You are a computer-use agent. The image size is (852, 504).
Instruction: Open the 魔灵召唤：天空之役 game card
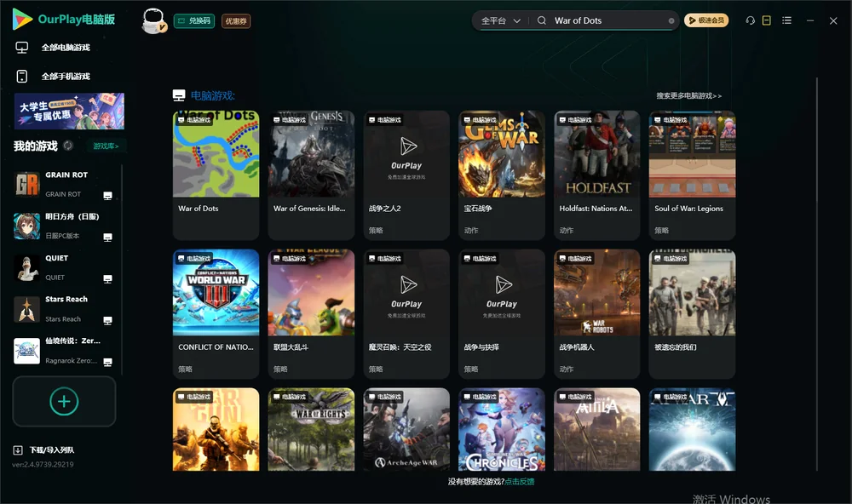click(406, 314)
